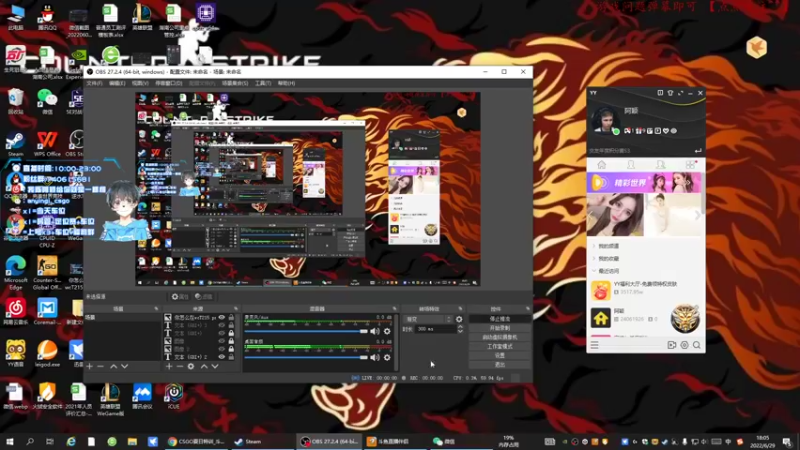Viewport: 800px width, 450px height.
Task: Hide the 文本 (GDI+) 3 source via eye
Action: (221, 325)
